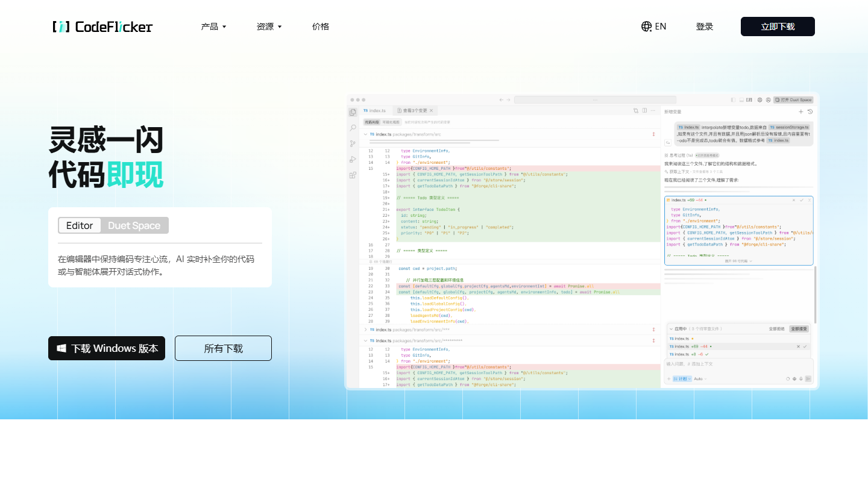The height and width of the screenshot is (488, 868).
Task: Click the microphone icon in chat input
Action: point(801,379)
